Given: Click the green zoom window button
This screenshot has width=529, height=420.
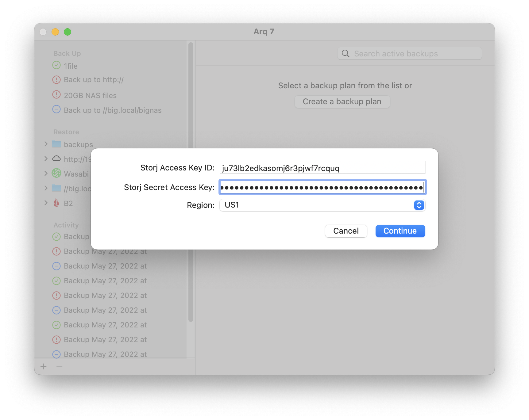Looking at the screenshot, I should pos(68,32).
